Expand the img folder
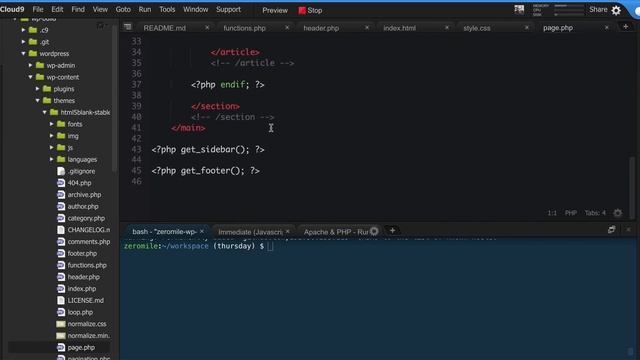The width and height of the screenshot is (640, 360). pyautogui.click(x=51, y=136)
